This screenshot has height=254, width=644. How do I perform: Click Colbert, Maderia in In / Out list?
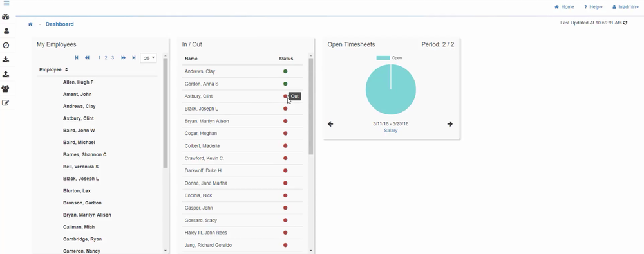(202, 146)
